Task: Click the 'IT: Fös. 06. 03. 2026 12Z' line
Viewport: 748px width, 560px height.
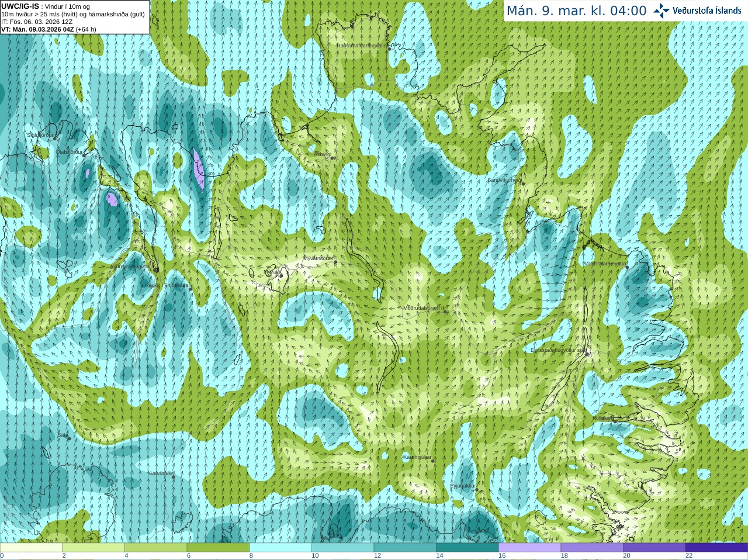Action: (x=37, y=22)
